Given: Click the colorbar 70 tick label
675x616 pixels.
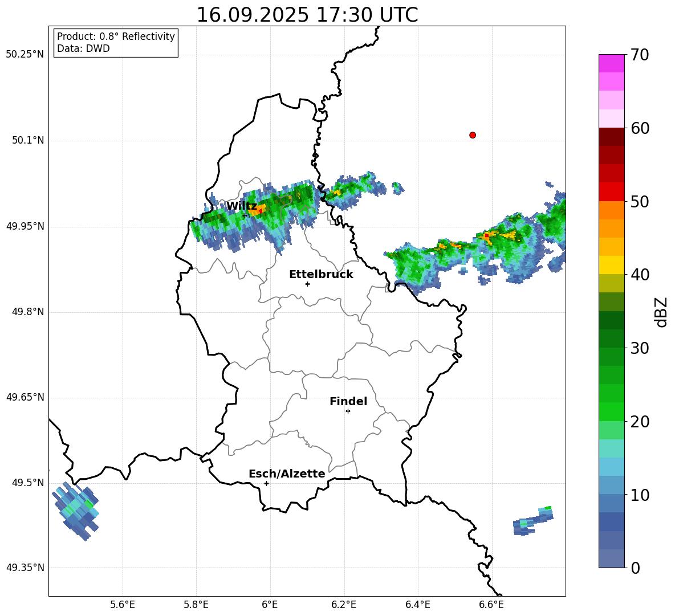Looking at the screenshot, I should [640, 55].
